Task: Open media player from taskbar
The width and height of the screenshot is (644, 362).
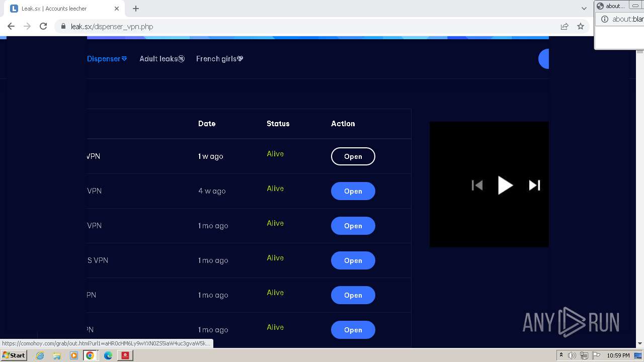Action: [73, 355]
